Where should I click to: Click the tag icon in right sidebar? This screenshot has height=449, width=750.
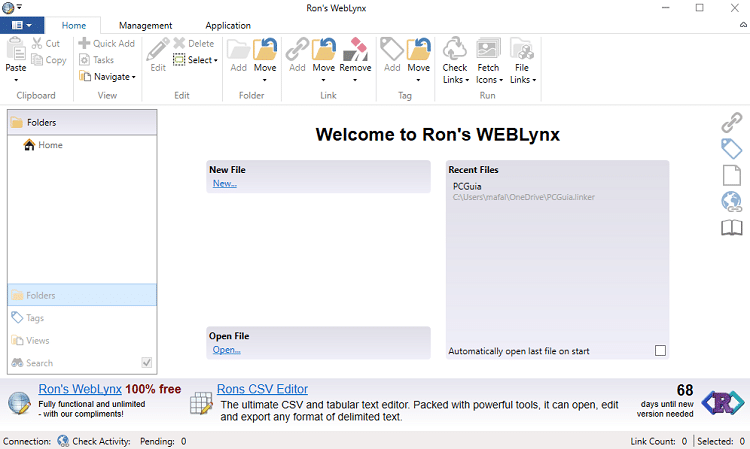(x=732, y=149)
